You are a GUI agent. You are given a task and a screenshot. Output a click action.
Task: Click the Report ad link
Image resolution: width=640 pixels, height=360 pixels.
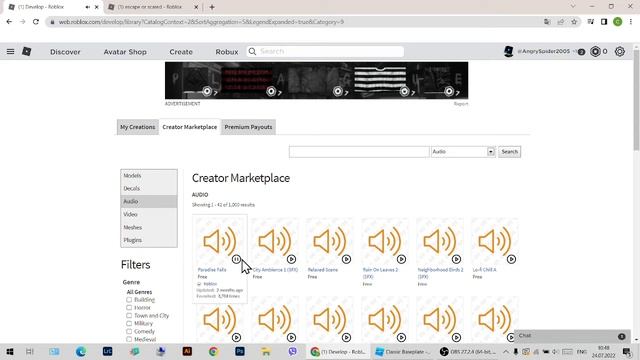tap(461, 104)
